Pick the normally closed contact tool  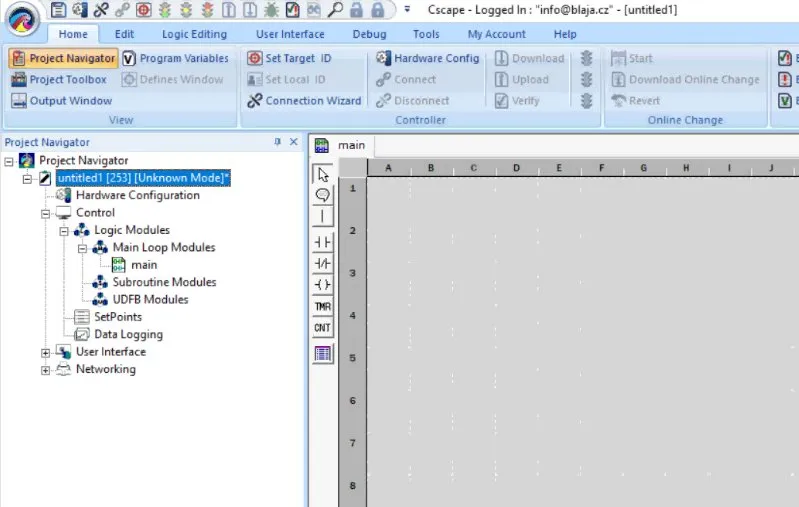coord(322,262)
